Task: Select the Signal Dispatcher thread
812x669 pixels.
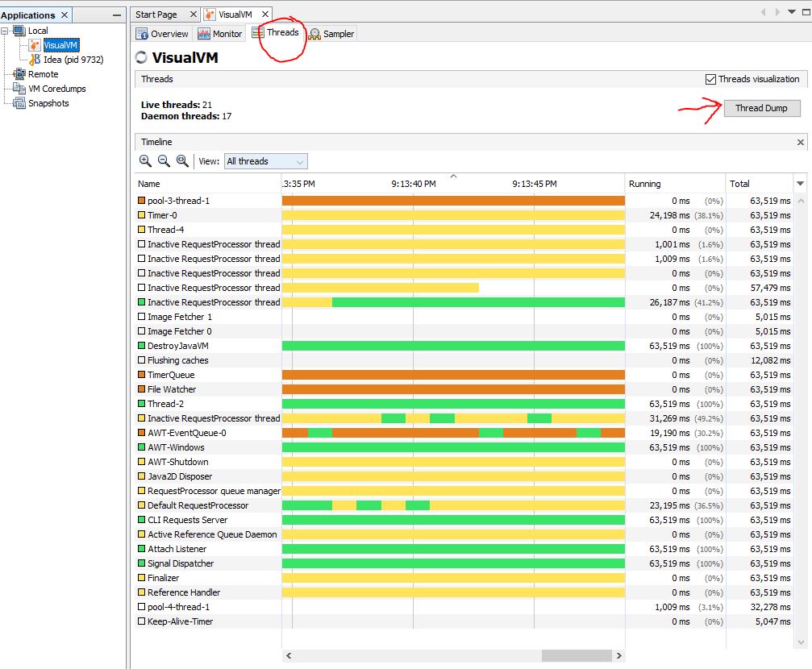Action: tap(465, 563)
